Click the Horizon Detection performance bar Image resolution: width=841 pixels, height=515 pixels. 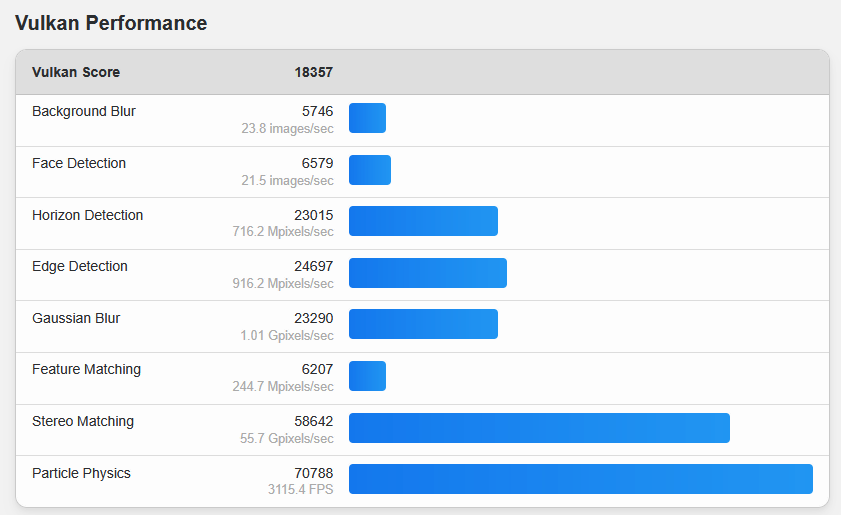click(x=423, y=221)
